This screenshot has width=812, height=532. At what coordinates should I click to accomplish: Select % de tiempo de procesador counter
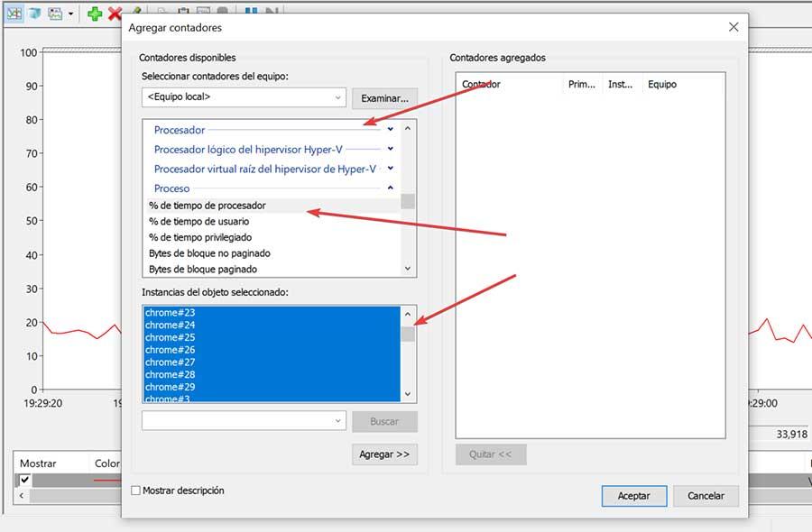click(273, 206)
